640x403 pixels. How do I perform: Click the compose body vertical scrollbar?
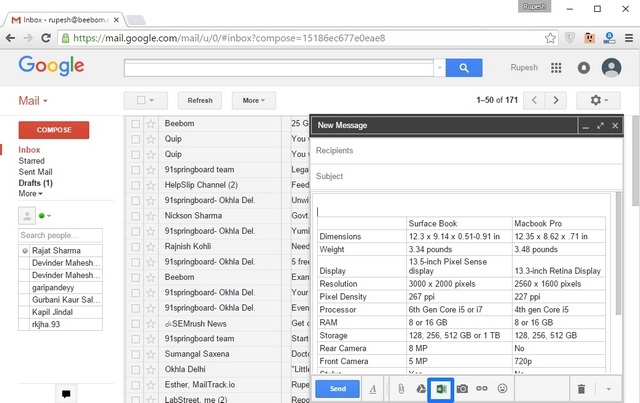pyautogui.click(x=618, y=253)
